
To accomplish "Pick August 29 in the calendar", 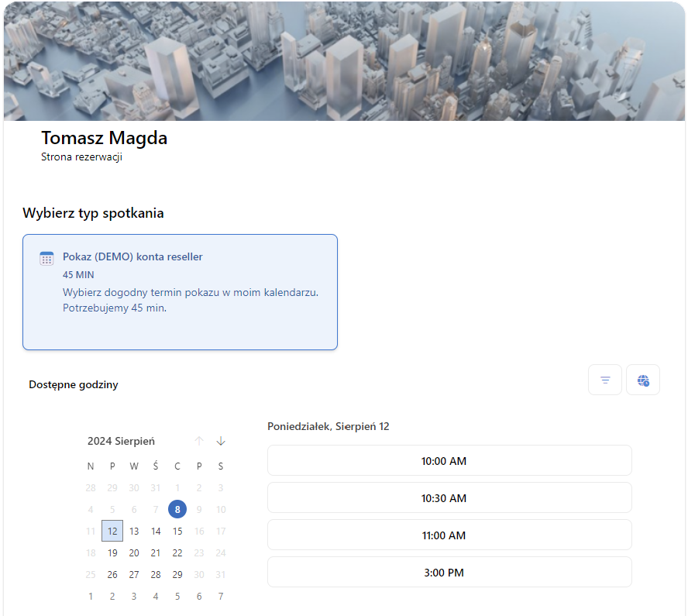I will pyautogui.click(x=177, y=574).
